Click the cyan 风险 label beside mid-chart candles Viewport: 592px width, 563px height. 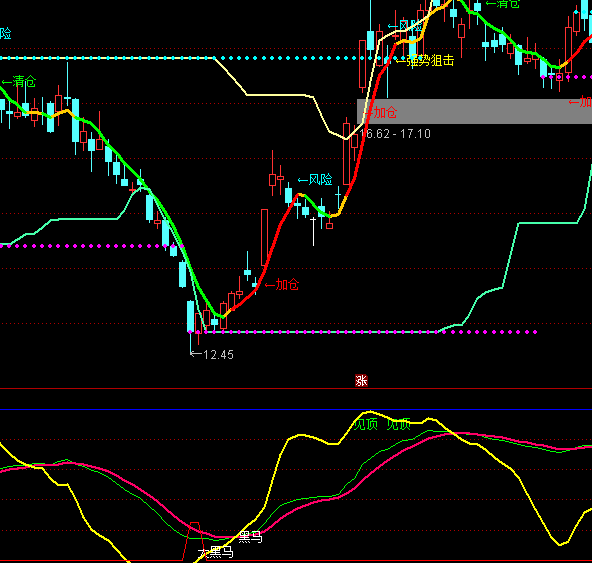pos(321,180)
